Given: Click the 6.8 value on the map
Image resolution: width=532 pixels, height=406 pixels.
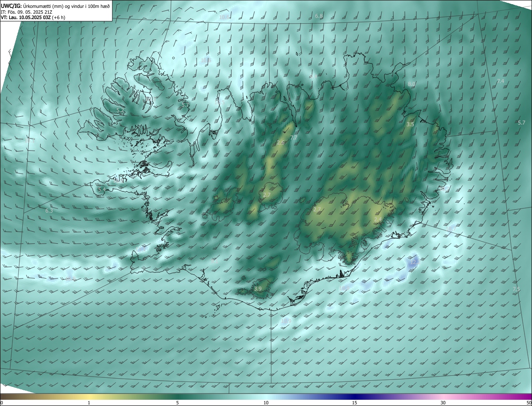Looking at the screenshot, I should pos(319,16).
